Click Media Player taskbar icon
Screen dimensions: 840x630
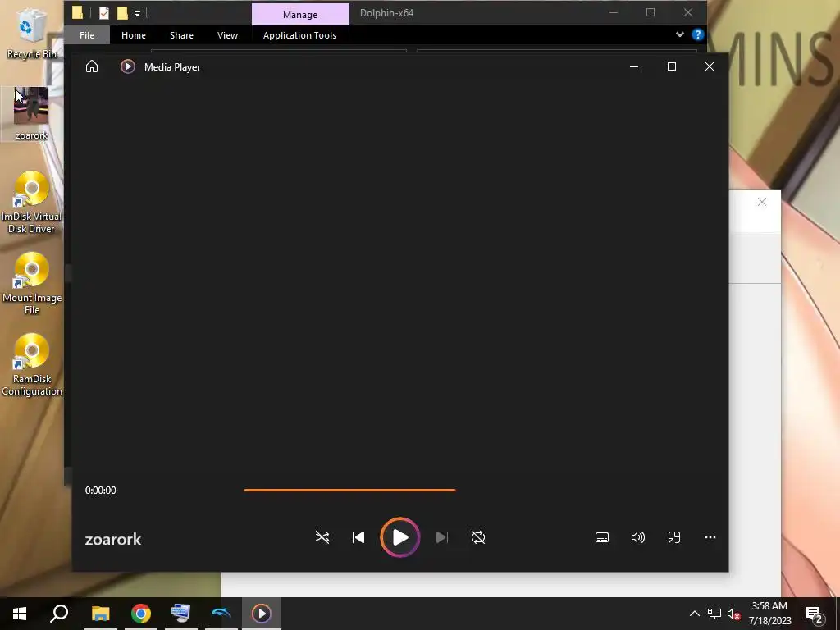pyautogui.click(x=262, y=614)
